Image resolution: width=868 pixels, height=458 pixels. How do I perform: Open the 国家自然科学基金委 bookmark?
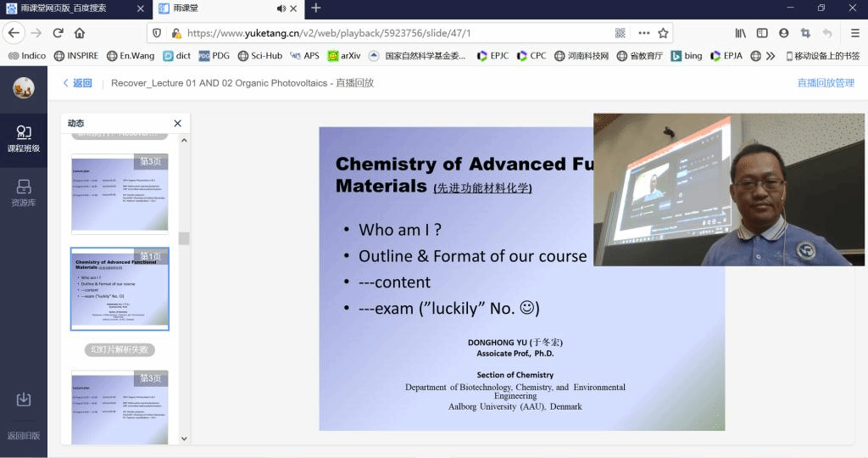tap(417, 56)
